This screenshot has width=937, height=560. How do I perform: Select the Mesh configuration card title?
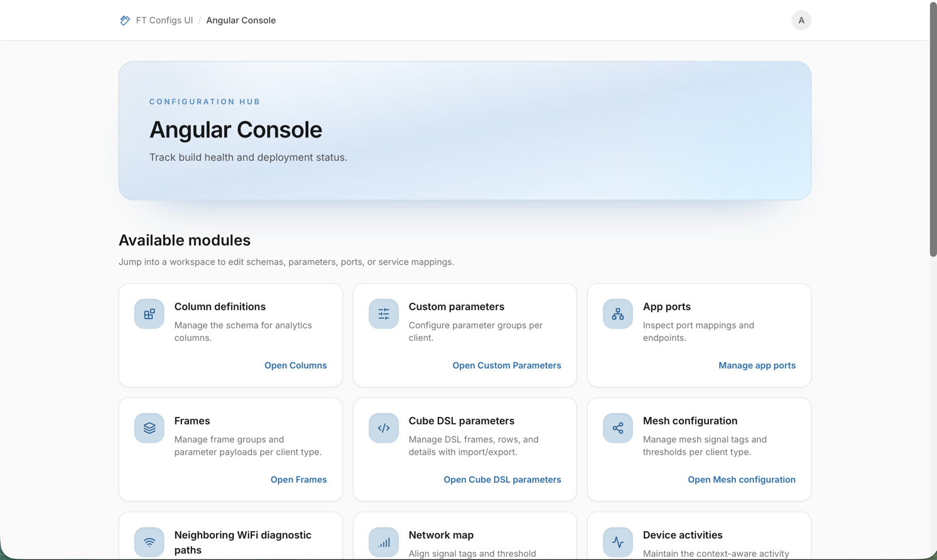coord(690,421)
